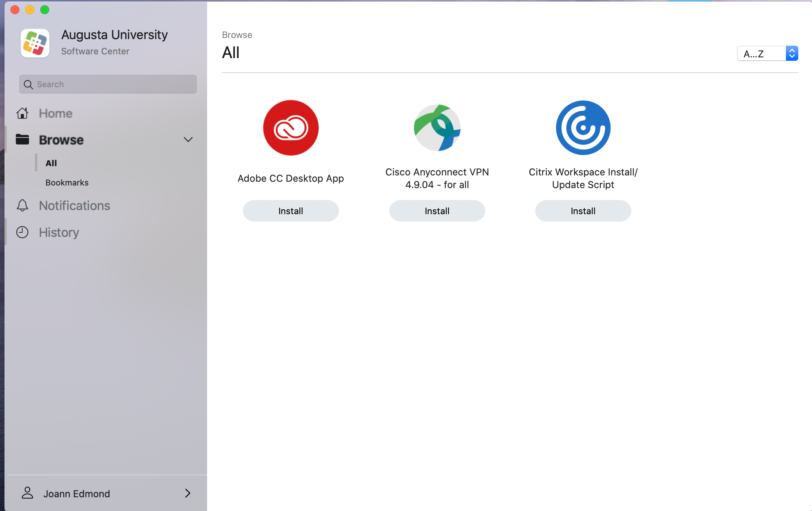Open the Bookmarks category
The image size is (812, 511).
coord(67,182)
